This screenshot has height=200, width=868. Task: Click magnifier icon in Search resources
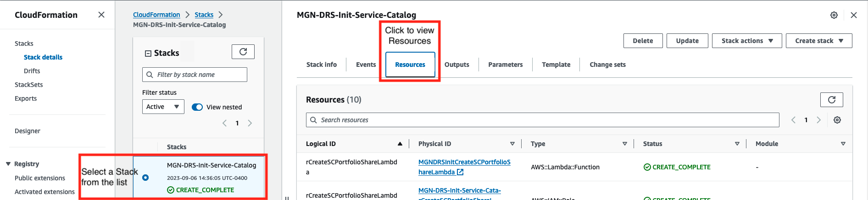click(x=314, y=120)
